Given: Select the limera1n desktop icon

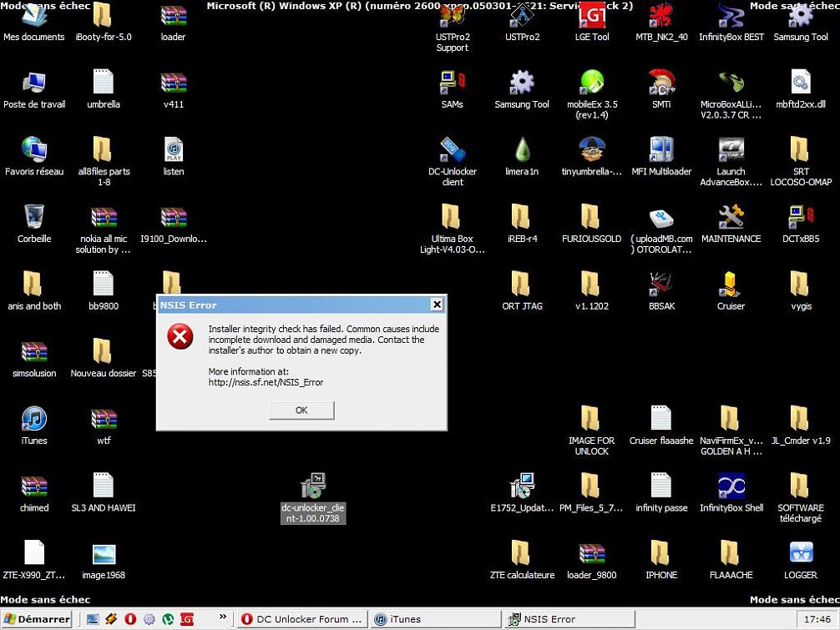Looking at the screenshot, I should 522,150.
